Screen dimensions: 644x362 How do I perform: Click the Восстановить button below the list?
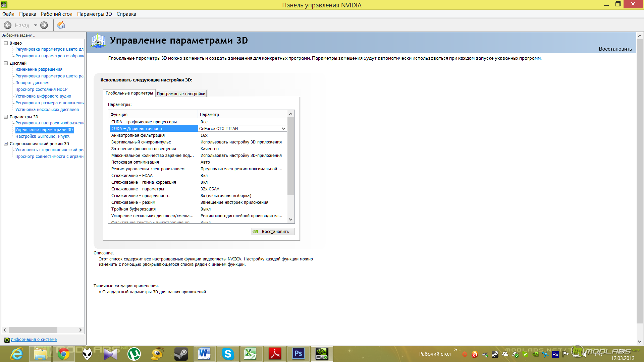[x=273, y=232]
